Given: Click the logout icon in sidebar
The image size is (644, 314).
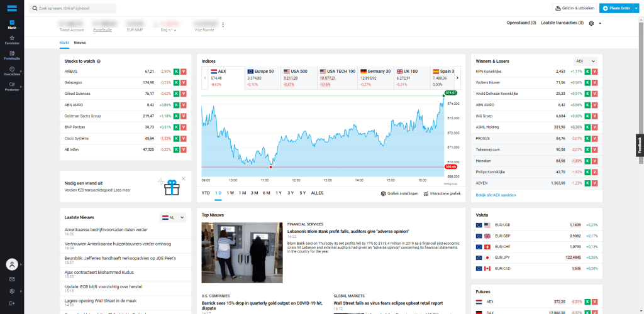Looking at the screenshot, I should [x=12, y=303].
